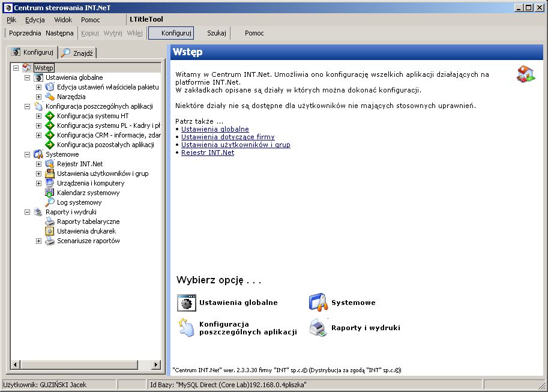The image size is (548, 392).
Task: Click the Ustawienia użytkowników i grup icon
Action: pos(50,173)
